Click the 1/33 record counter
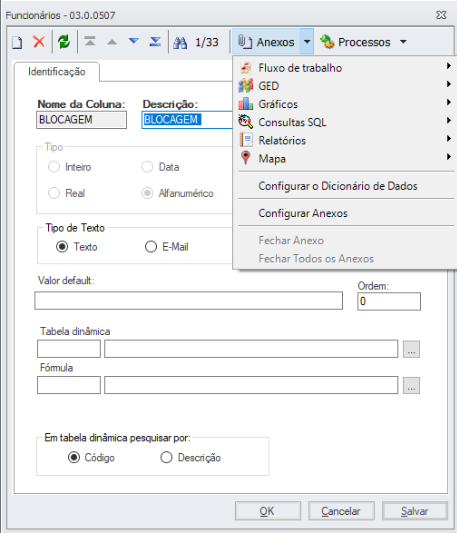The height and width of the screenshot is (533, 457). [x=206, y=42]
